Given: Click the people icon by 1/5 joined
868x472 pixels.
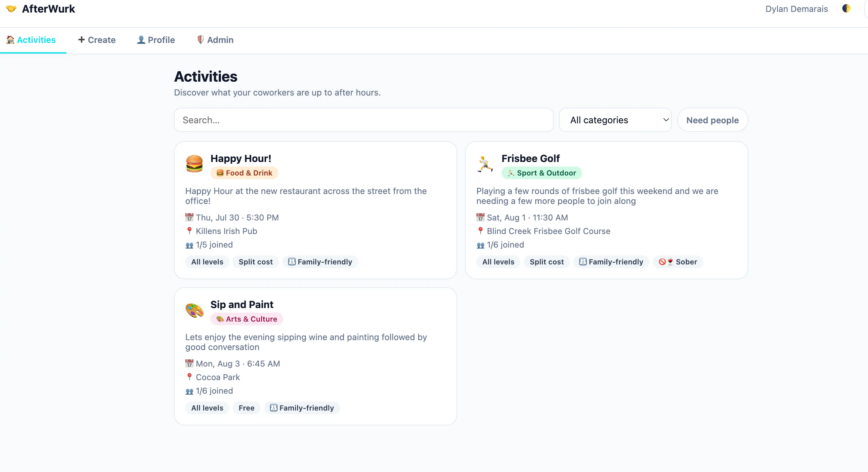Looking at the screenshot, I should 189,245.
